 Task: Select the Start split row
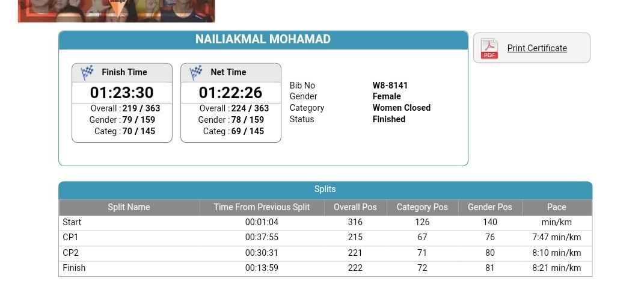325,223
